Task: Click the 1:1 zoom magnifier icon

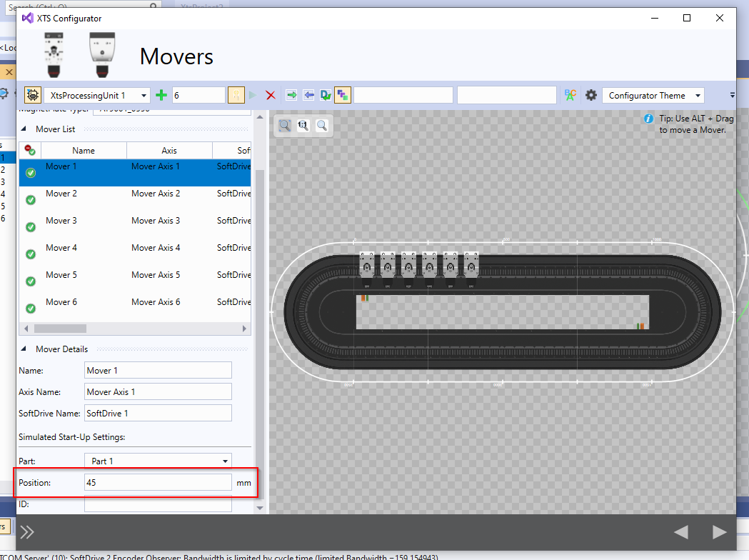Action: pos(303,126)
